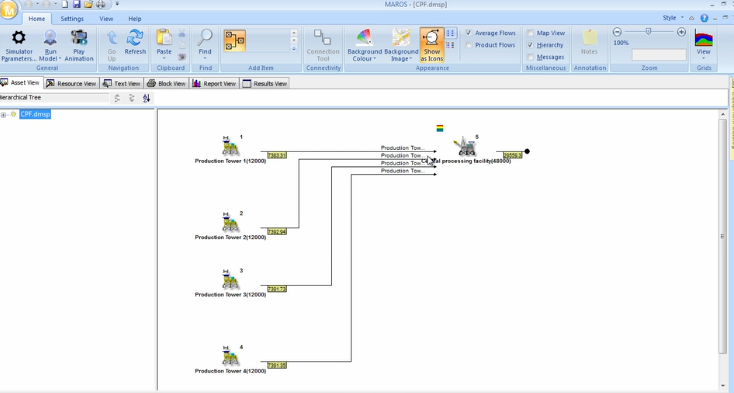Image resolution: width=734 pixels, height=393 pixels.
Task: Click the Copy icon under scissors
Action: (x=182, y=45)
